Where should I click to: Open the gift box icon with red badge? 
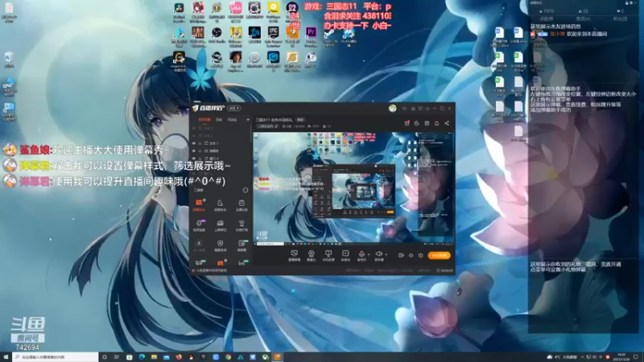[x=407, y=123]
